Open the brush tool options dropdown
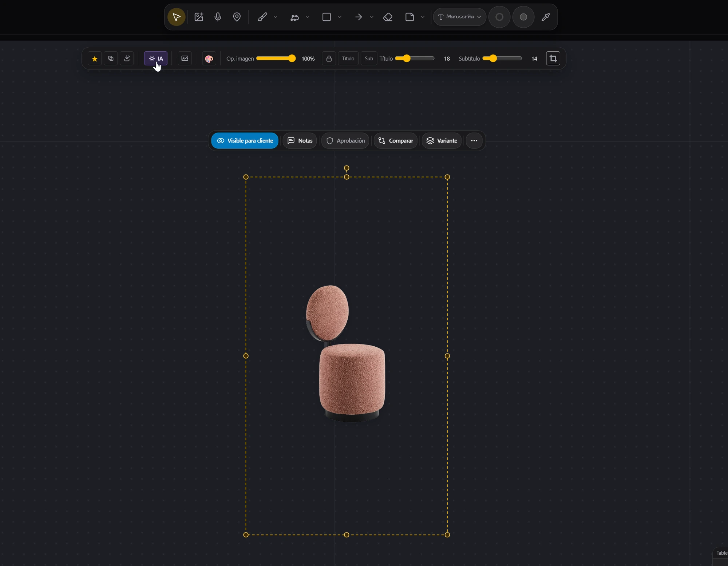728x566 pixels. pos(276,17)
